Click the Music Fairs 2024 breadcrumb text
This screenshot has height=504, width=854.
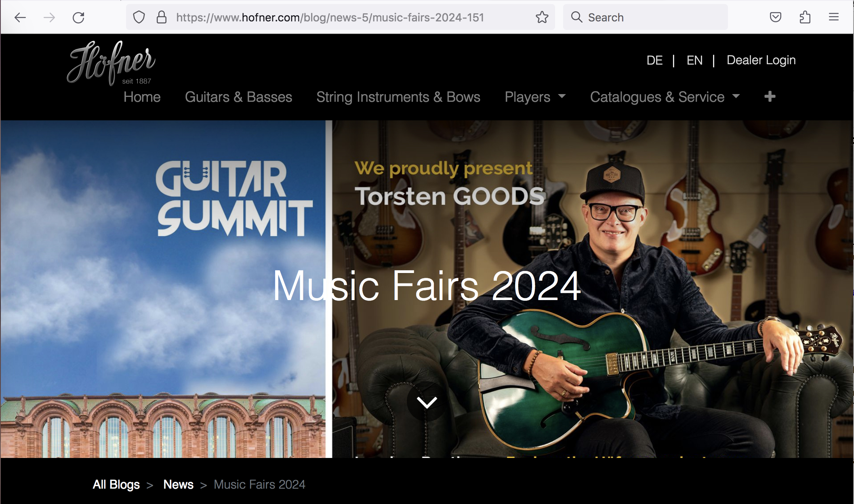tap(259, 484)
